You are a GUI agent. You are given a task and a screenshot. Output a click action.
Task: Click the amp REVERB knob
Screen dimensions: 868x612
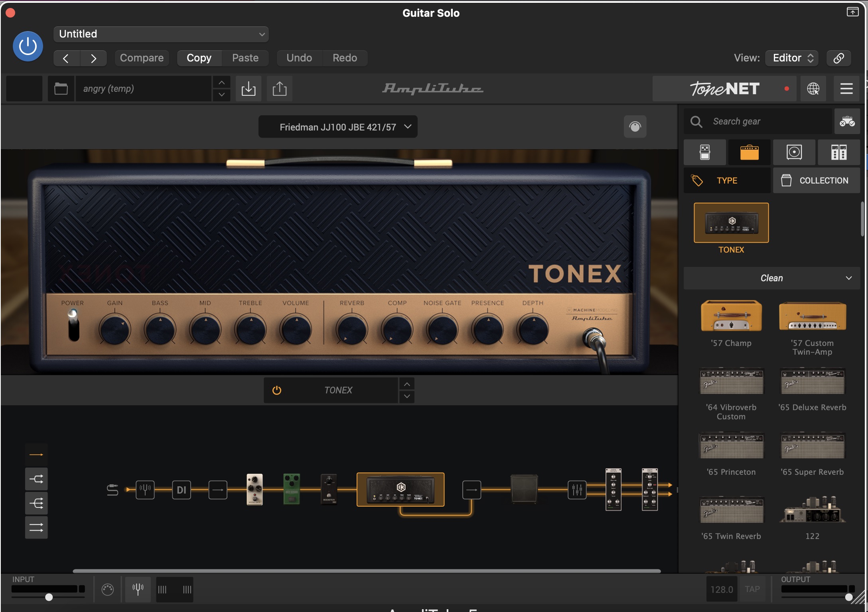click(351, 330)
